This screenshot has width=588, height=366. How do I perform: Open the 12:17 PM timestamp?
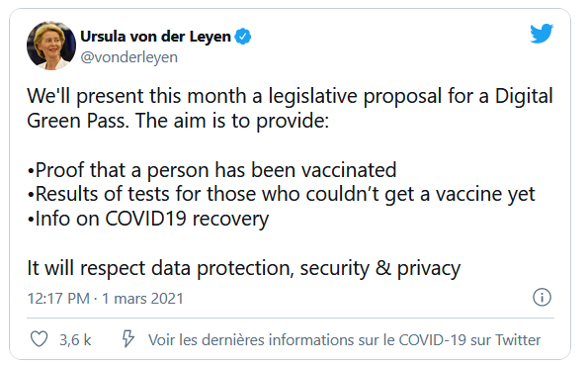tap(58, 299)
